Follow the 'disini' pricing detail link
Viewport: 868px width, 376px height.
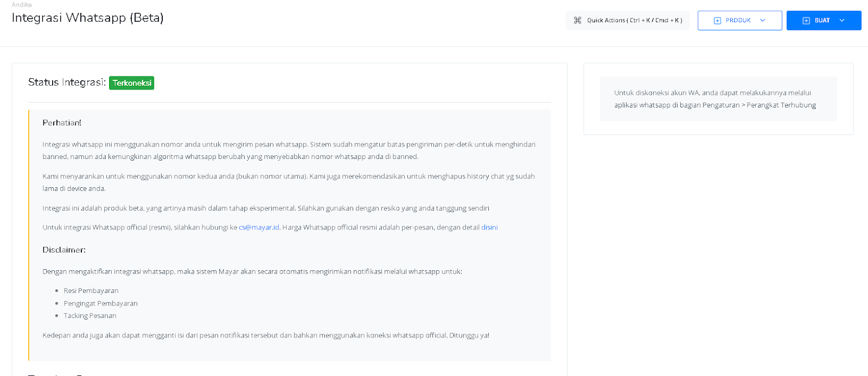tap(489, 227)
